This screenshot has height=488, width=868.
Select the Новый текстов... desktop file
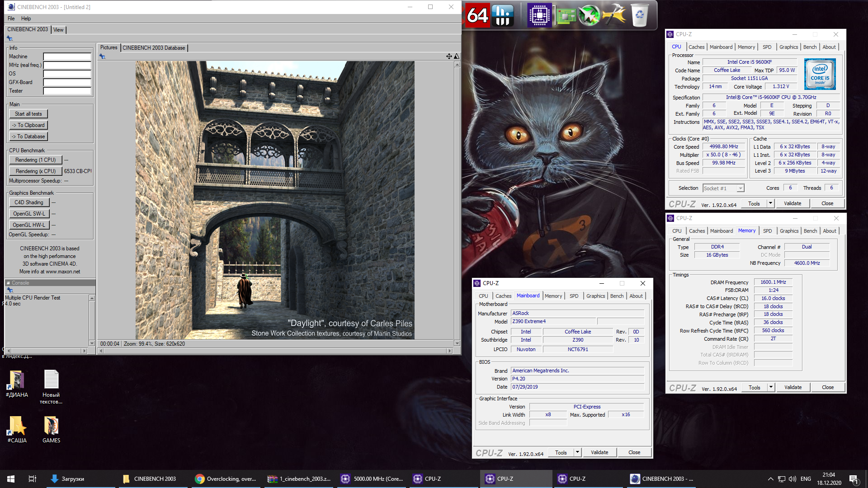[x=51, y=387]
